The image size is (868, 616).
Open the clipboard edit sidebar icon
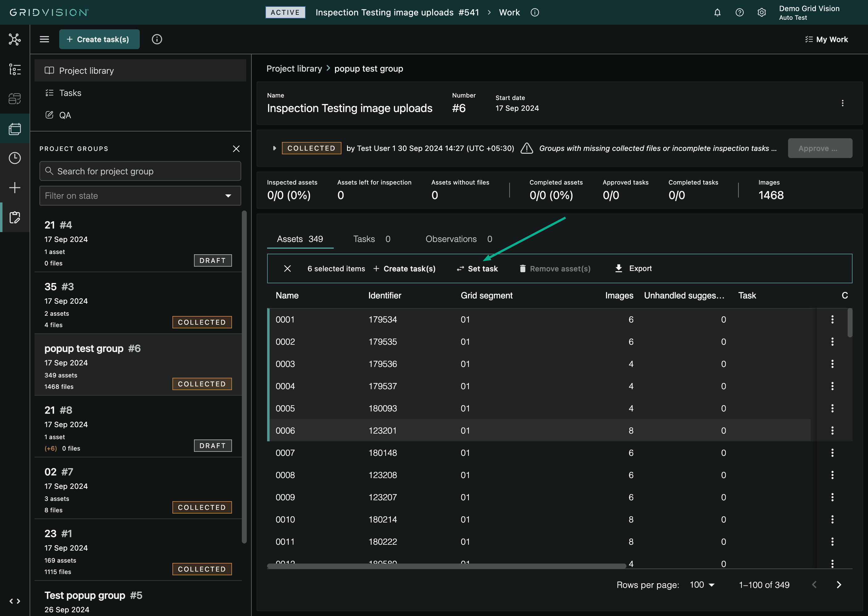click(x=15, y=217)
